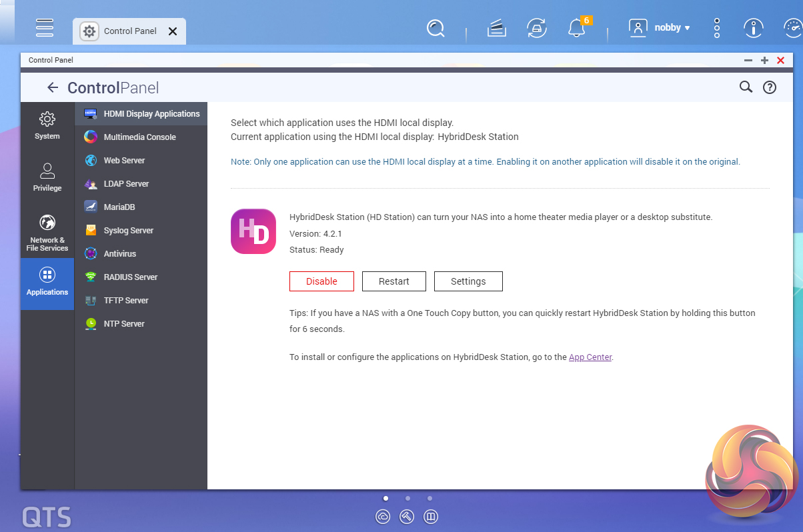Close the Control Panel taskbar tab
The height and width of the screenshot is (532, 803).
[x=173, y=31]
